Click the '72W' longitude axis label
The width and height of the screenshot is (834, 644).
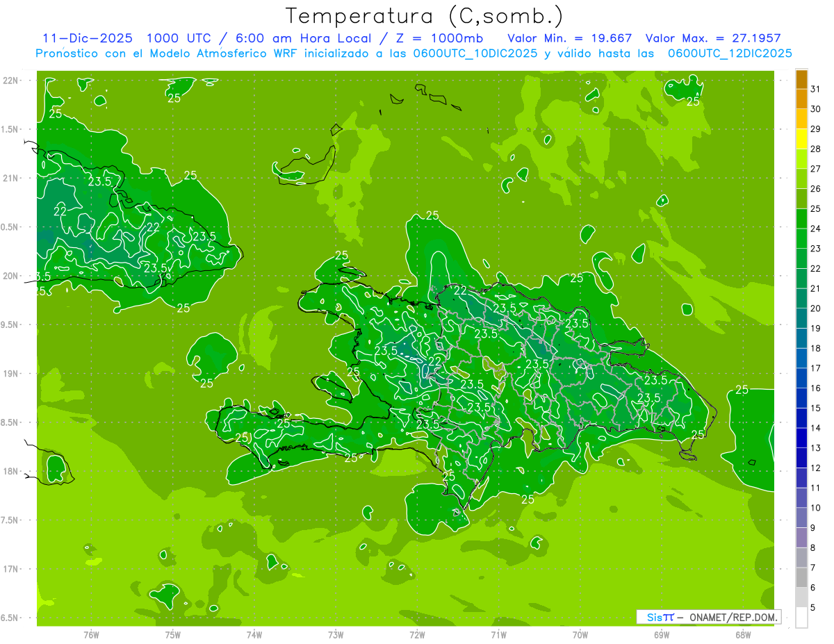pos(417,635)
